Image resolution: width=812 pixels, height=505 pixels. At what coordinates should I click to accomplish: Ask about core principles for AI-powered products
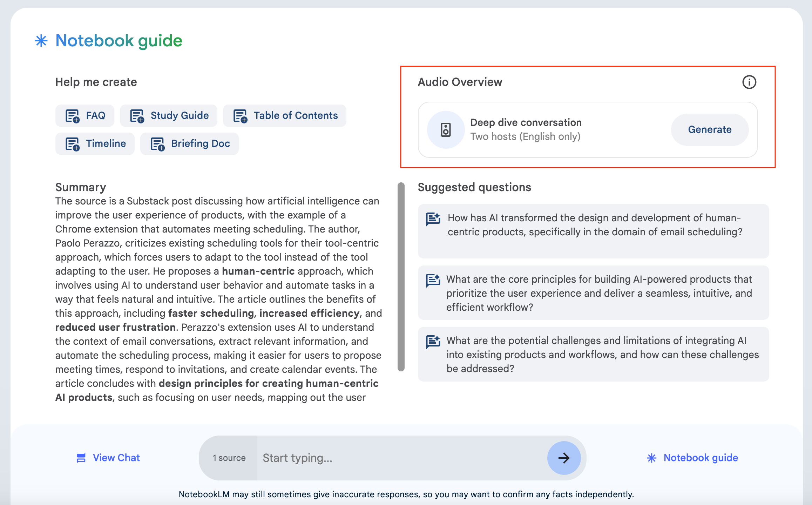[593, 293]
